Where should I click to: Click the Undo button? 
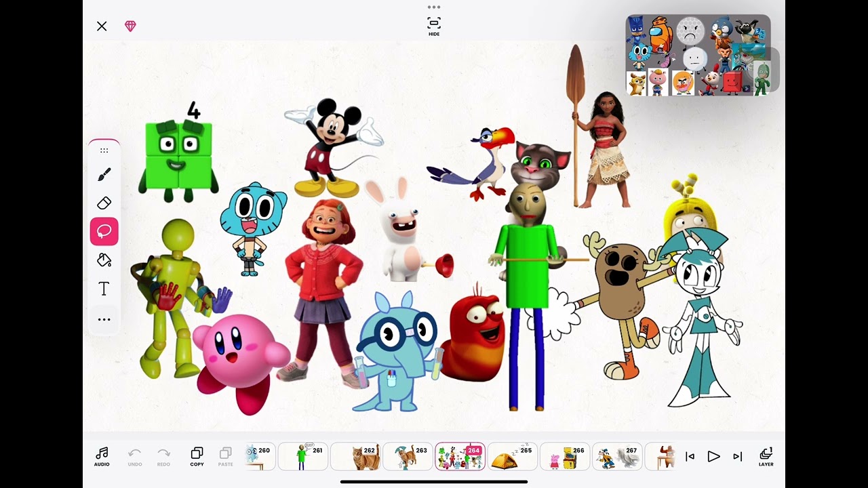(x=134, y=457)
